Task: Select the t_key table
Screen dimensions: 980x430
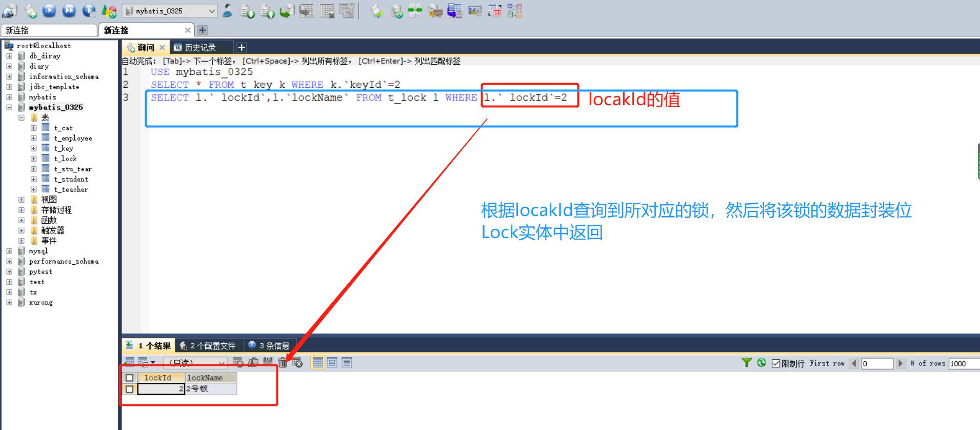Action: (64, 148)
